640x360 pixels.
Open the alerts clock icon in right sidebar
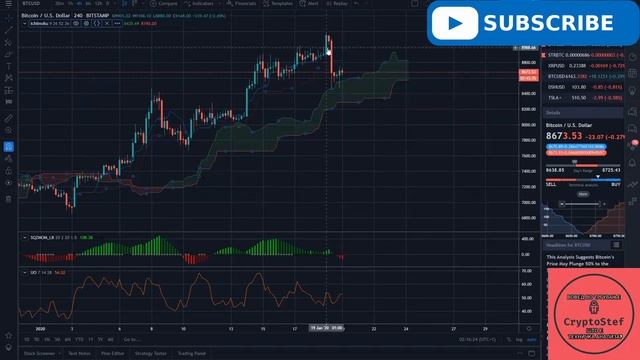pos(632,58)
